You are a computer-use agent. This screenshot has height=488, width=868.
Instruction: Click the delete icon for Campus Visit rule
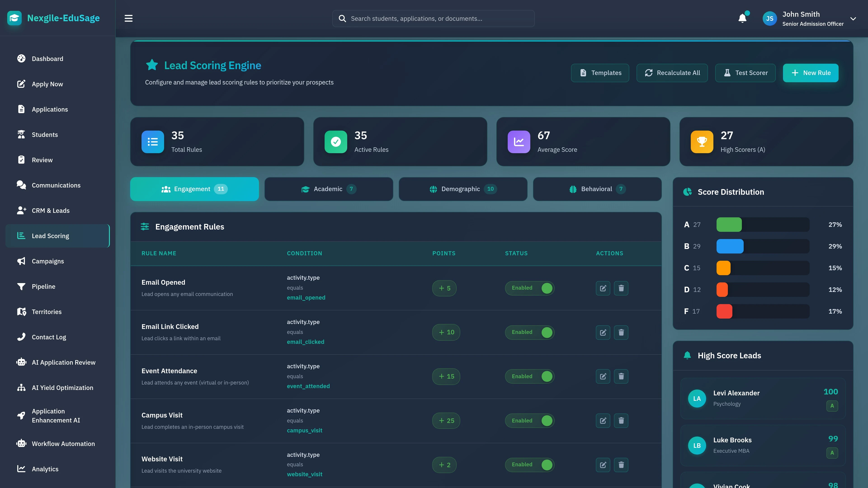pos(621,420)
